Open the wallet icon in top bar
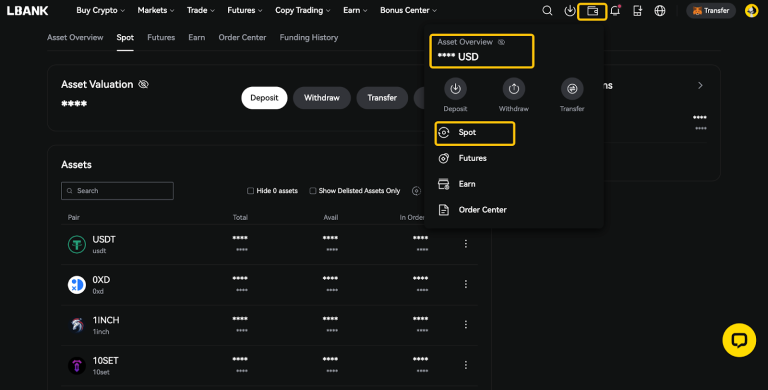Screen dimensions: 768x390 (592, 11)
